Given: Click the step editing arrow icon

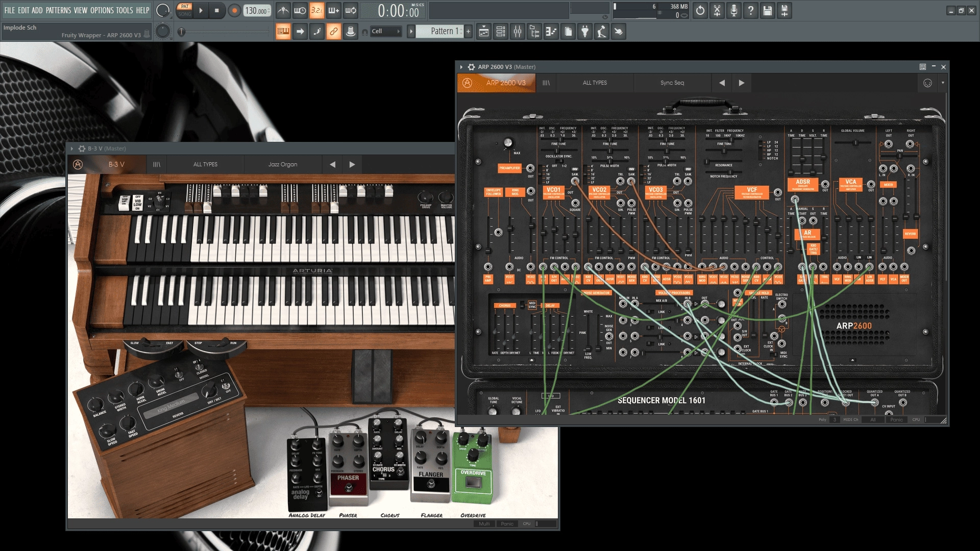Looking at the screenshot, I should (x=300, y=32).
